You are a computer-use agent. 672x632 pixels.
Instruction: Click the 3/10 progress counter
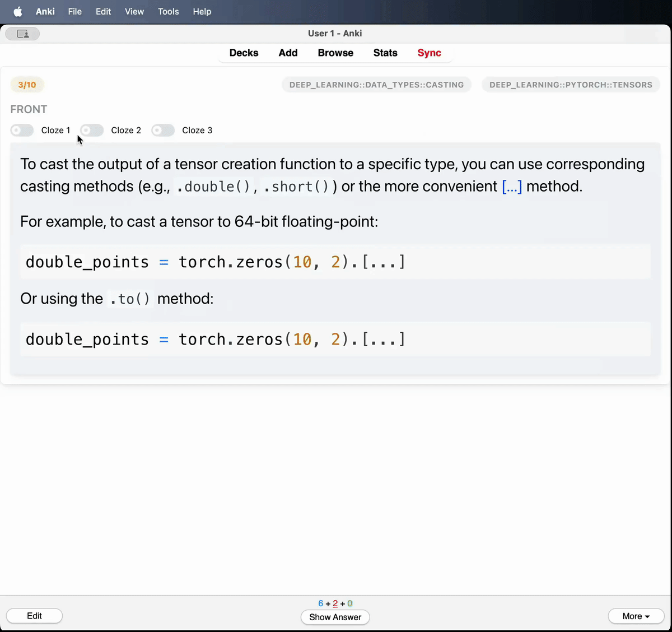click(x=27, y=85)
